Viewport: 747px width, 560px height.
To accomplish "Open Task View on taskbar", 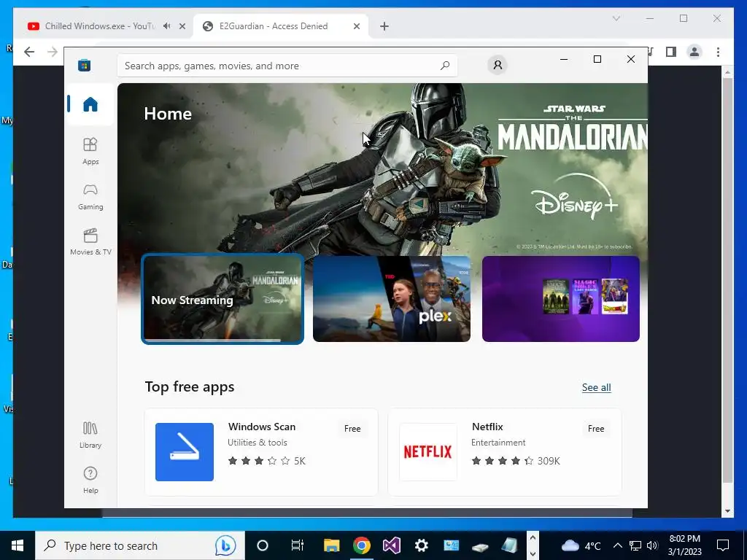I will pos(298,545).
